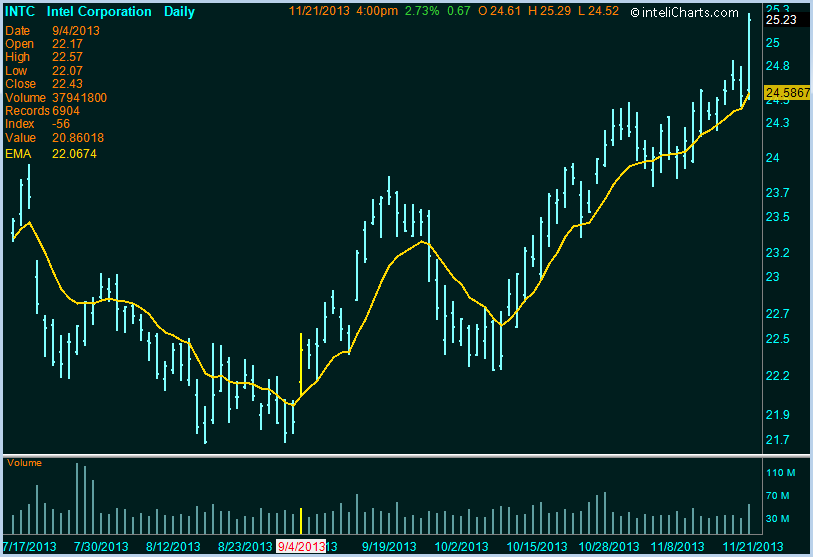Click the 22.5 price axis label
Viewport: 813px width, 557px height.
(x=778, y=339)
